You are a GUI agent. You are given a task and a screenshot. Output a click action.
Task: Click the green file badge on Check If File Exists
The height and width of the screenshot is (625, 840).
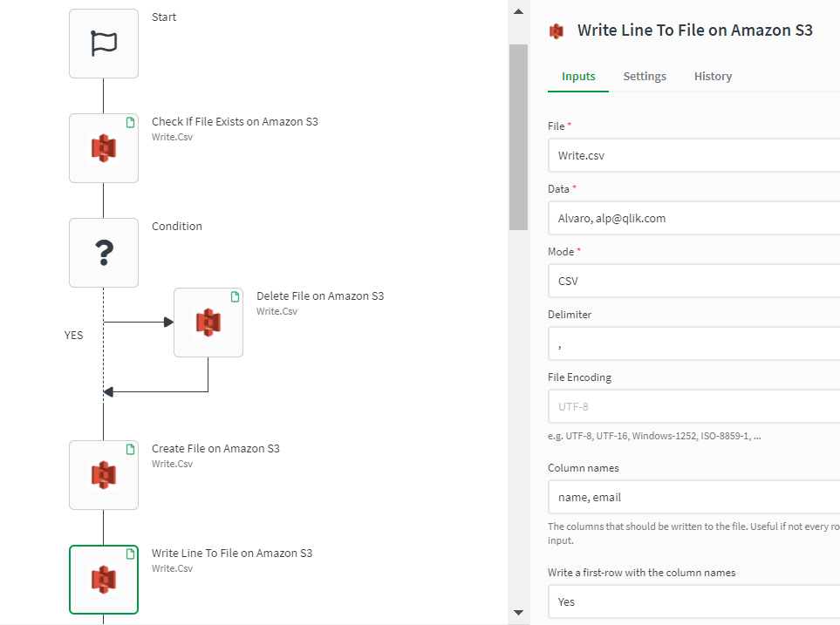point(129,122)
